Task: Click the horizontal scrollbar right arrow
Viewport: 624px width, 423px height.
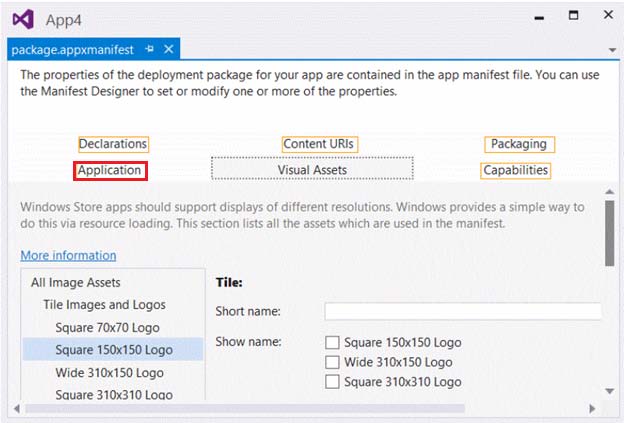Action: pyautogui.click(x=592, y=409)
